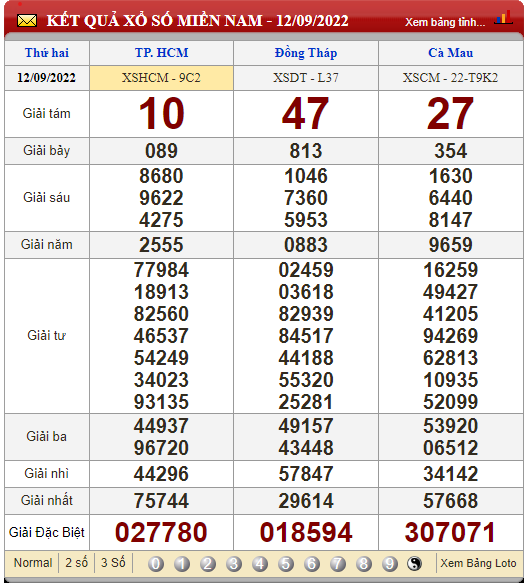Select digit 6 circle filter
The width and height of the screenshot is (527, 583).
(312, 564)
